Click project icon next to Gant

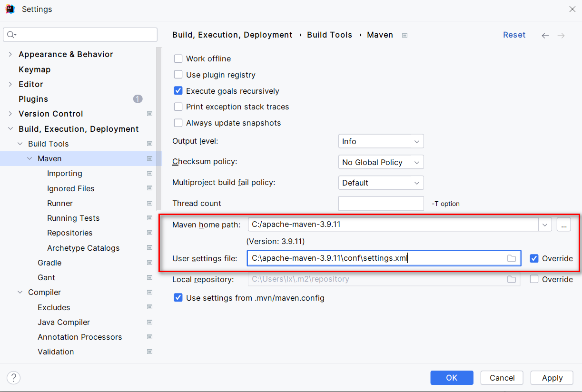coord(150,277)
